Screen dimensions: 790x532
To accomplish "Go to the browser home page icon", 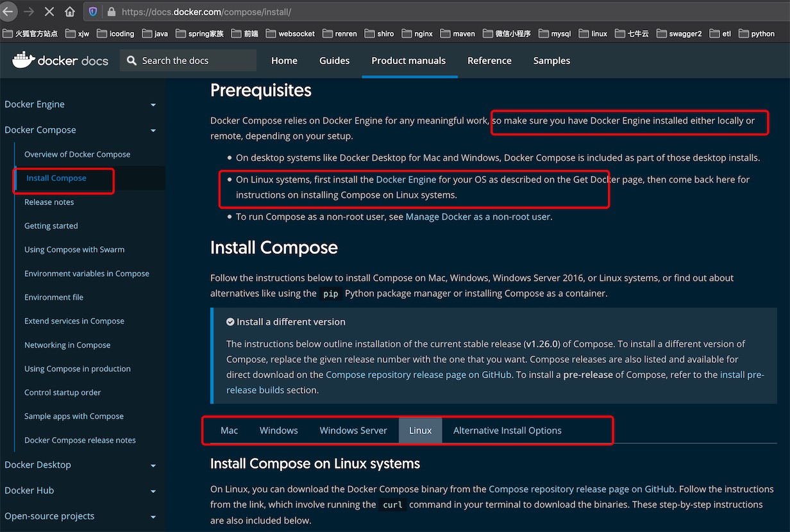I will click(x=70, y=12).
